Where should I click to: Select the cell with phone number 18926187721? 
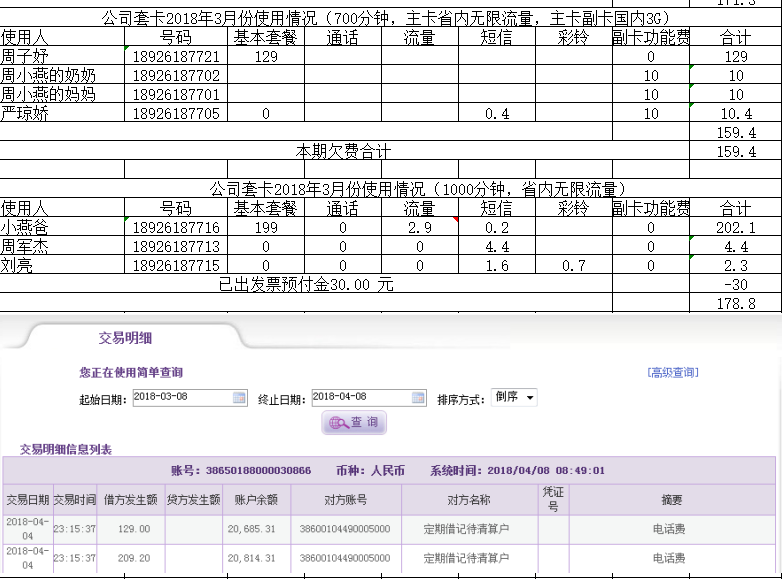pyautogui.click(x=176, y=57)
